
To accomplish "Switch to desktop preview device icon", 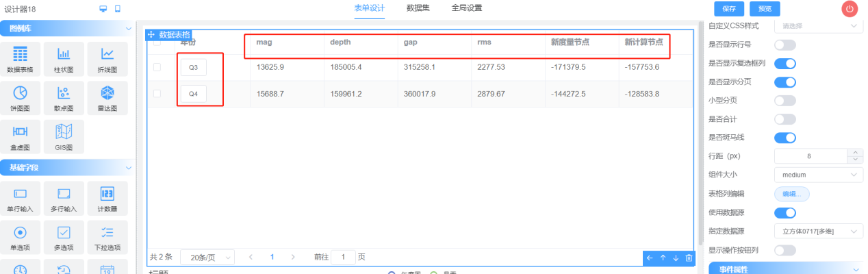I will click(103, 9).
